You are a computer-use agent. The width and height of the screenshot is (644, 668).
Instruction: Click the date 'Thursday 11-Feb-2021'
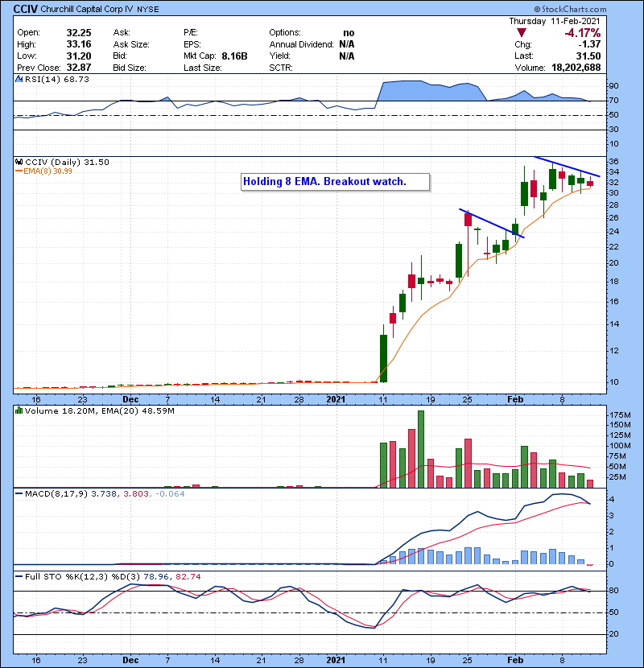coord(555,21)
